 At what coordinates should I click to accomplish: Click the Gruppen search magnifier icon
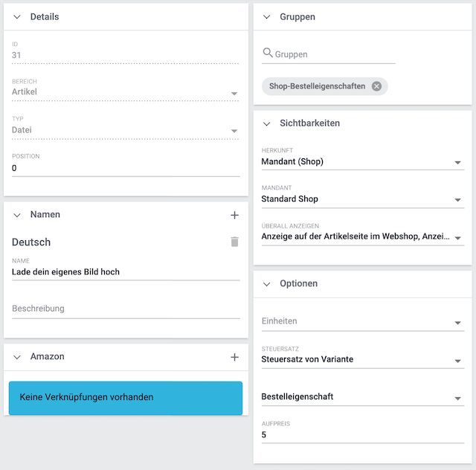(268, 54)
